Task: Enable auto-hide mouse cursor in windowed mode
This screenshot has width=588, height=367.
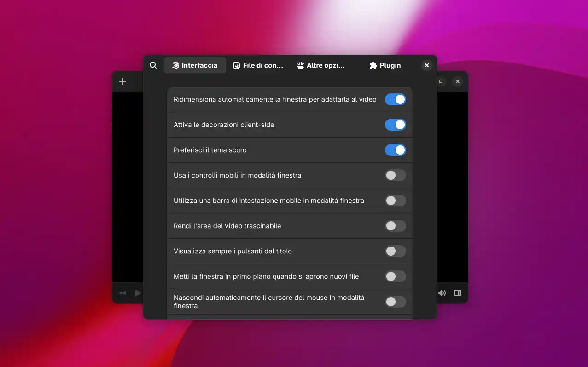Action: coord(396,302)
